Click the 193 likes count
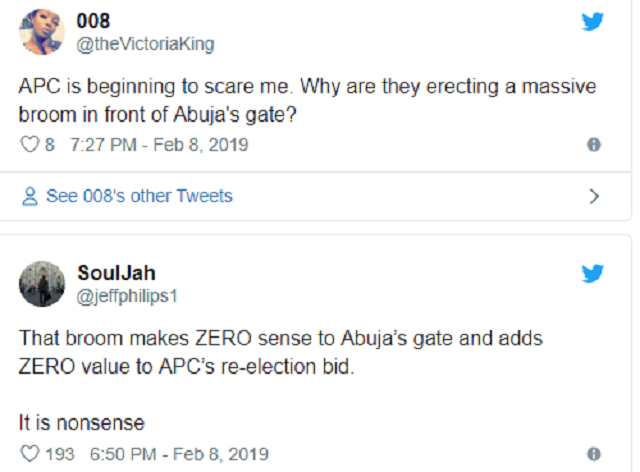 60,454
